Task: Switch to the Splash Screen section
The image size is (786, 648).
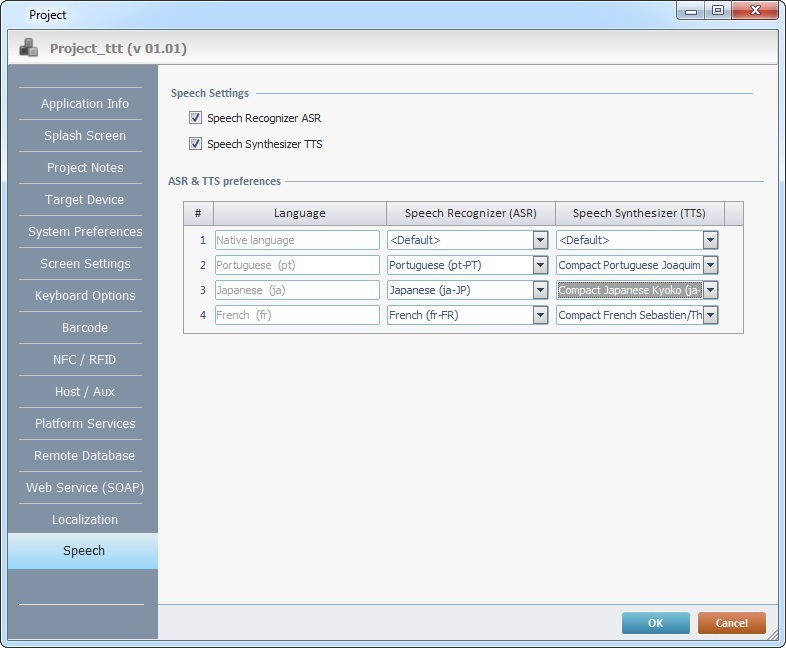Action: pyautogui.click(x=84, y=136)
